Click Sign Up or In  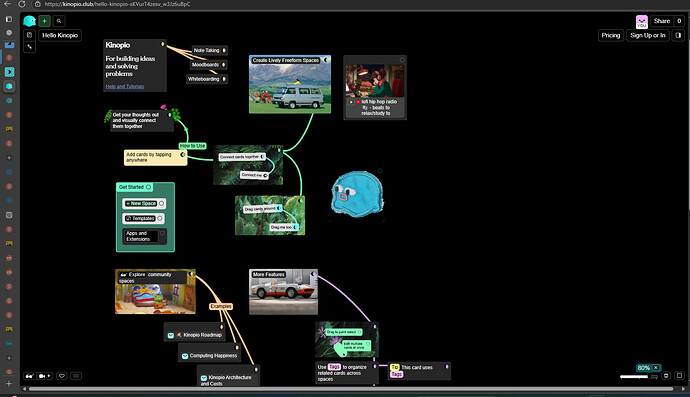pyautogui.click(x=648, y=35)
